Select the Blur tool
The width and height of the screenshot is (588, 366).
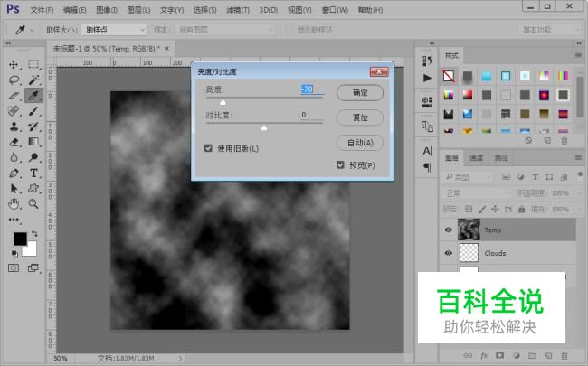[14, 157]
